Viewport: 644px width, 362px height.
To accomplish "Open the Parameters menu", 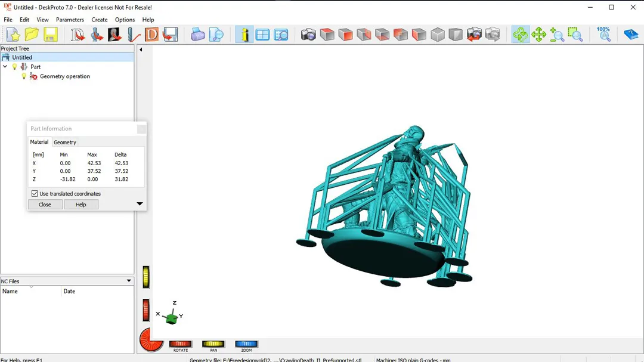I will tap(70, 20).
